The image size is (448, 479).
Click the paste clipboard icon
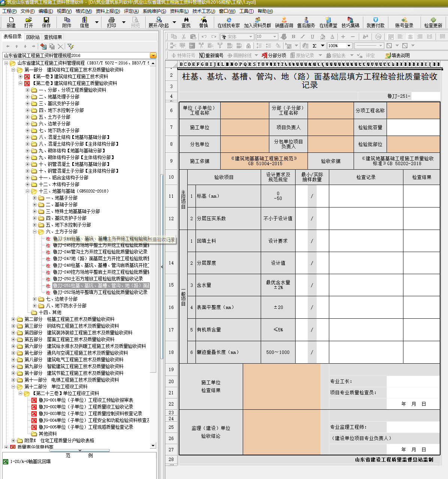[193, 36]
